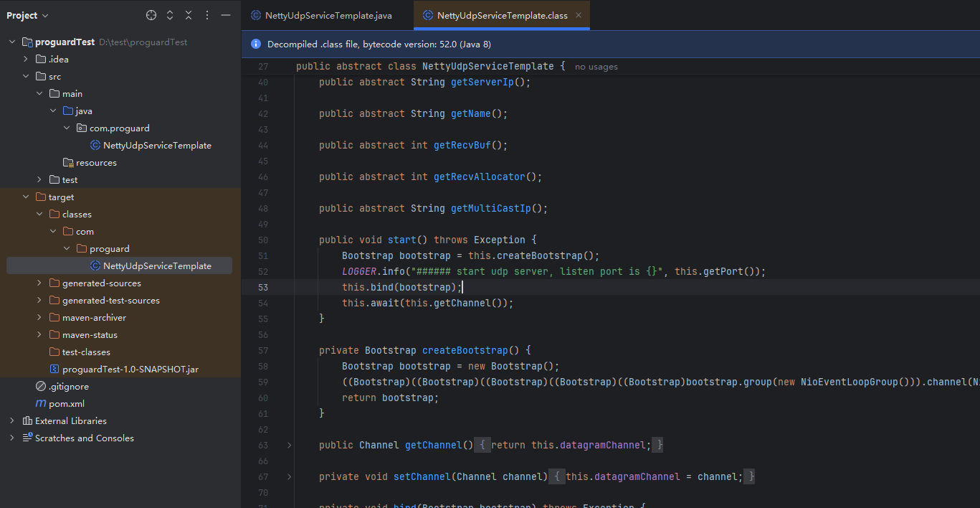Click Expand All icon in Project panel
The image size is (980, 508).
coord(170,15)
